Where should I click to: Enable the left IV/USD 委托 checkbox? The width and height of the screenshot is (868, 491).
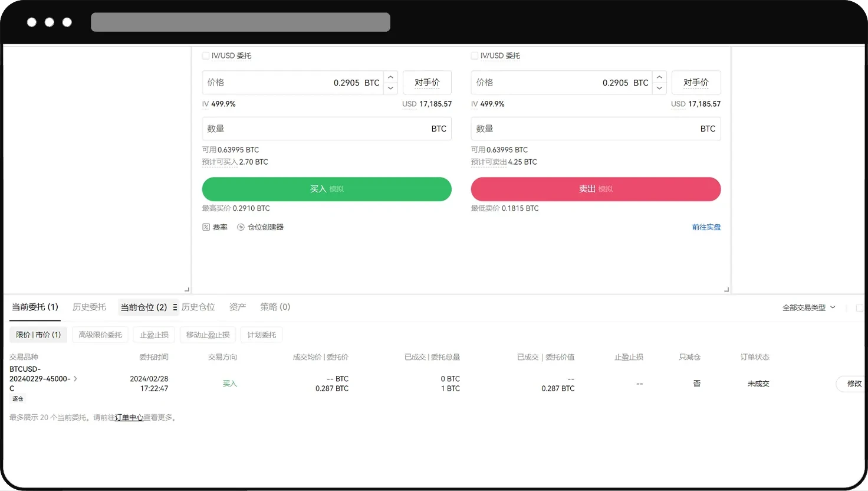206,55
